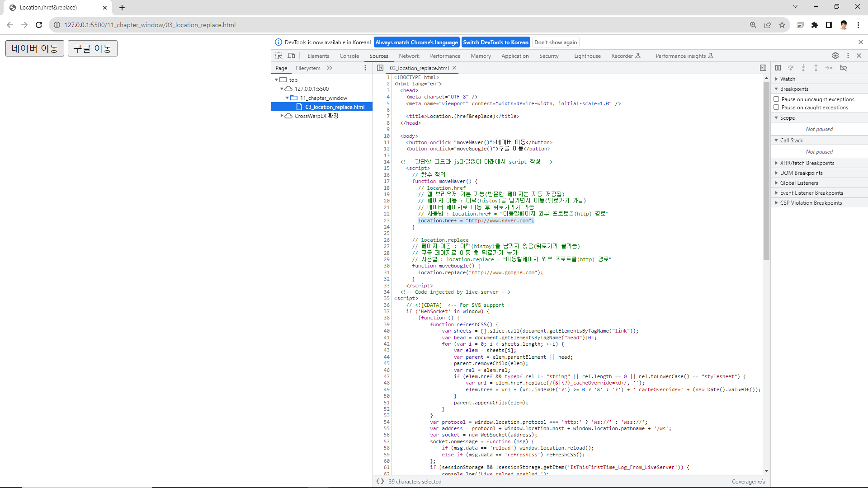The image size is (868, 488).
Task: Click deactivate breakpoints icon
Action: click(x=844, y=68)
